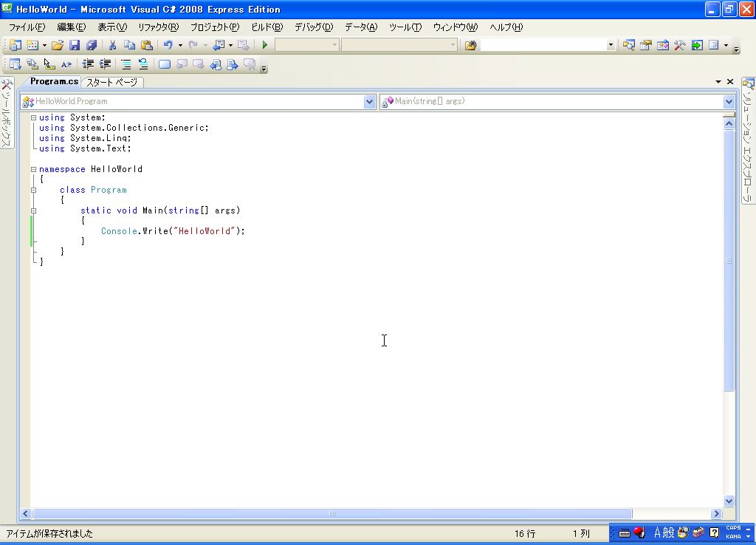Collapse the namespace HelloWorld block

click(x=33, y=169)
